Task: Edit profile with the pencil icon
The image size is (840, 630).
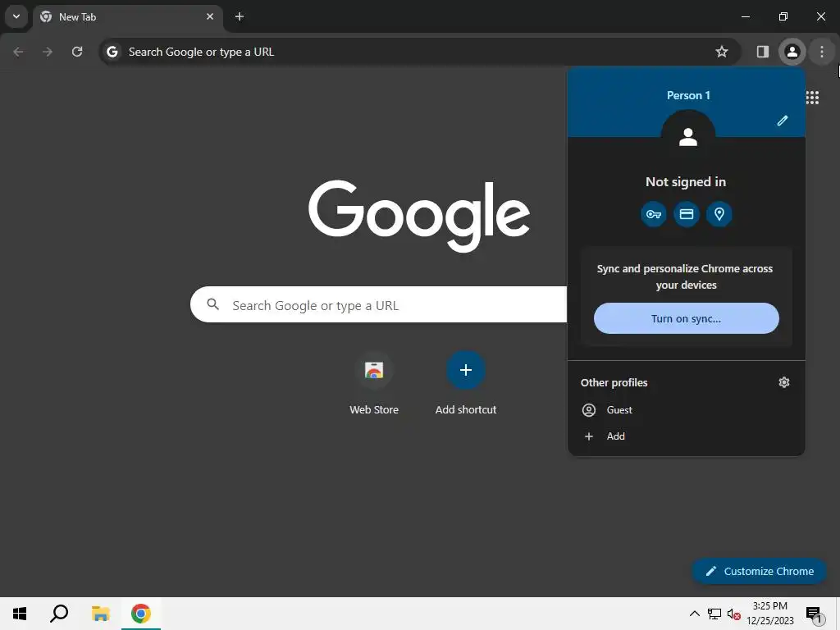Action: tap(782, 121)
